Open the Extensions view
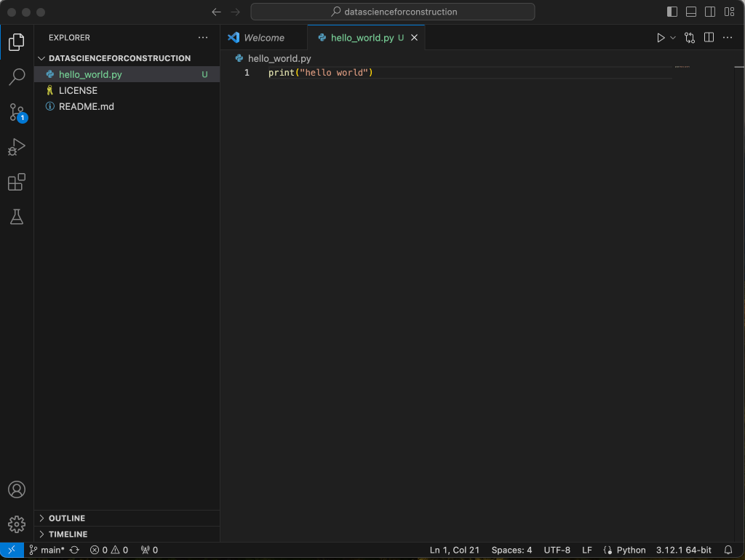 pos(17,182)
